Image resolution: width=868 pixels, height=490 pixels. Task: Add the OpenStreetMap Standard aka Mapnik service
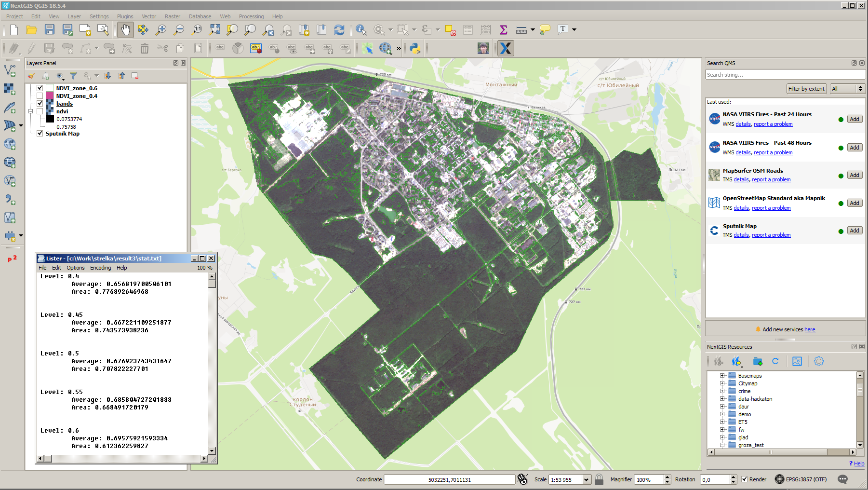(854, 203)
